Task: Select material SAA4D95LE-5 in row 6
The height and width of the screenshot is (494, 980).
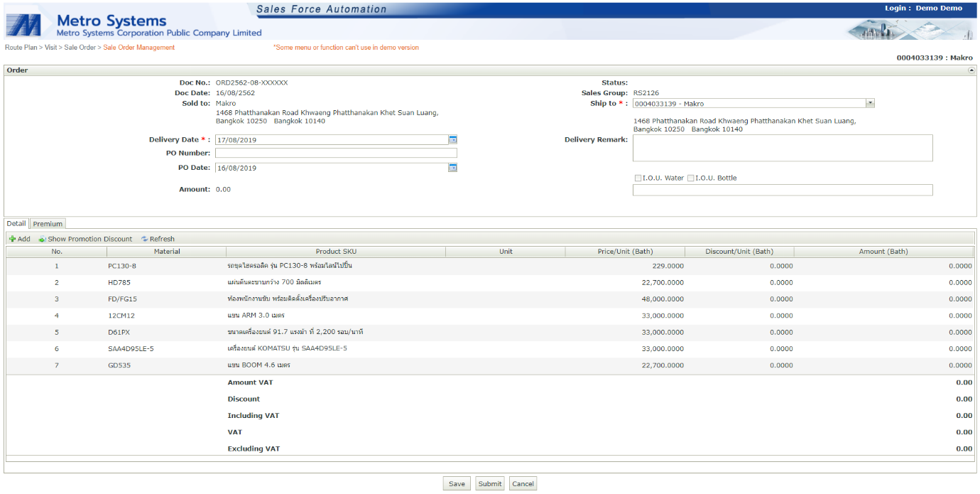Action: [x=131, y=349]
